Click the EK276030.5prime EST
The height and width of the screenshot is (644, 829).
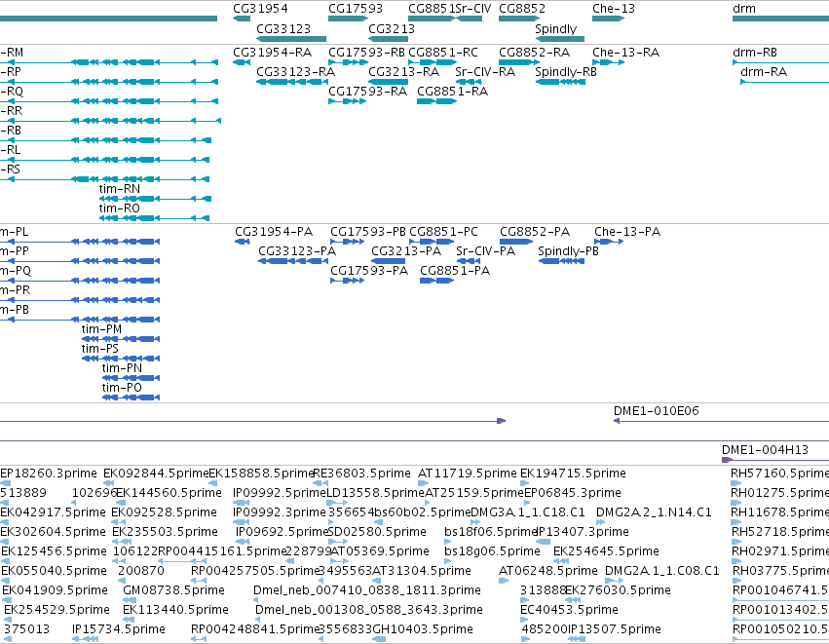pyautogui.click(x=573, y=600)
